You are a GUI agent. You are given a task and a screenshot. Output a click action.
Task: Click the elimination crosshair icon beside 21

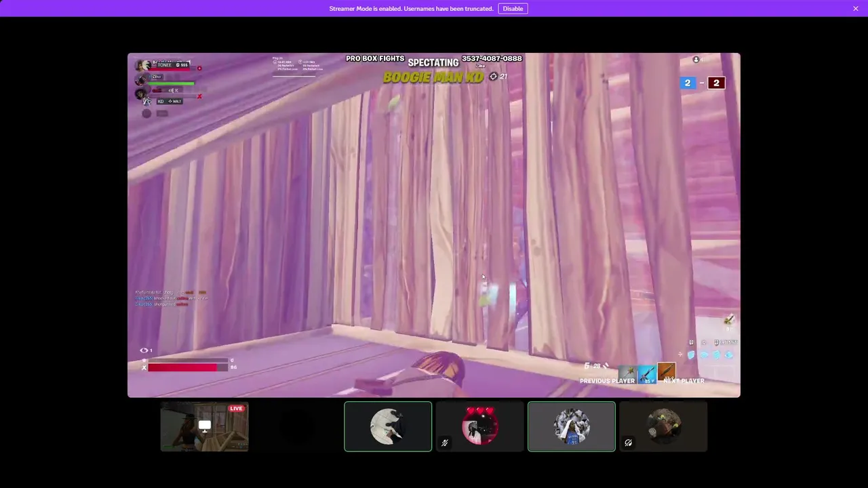[493, 77]
